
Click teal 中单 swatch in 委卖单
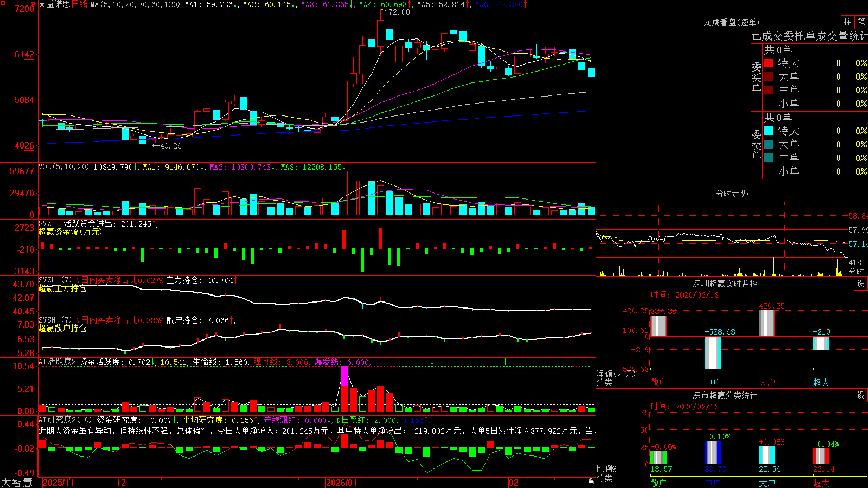(x=768, y=158)
